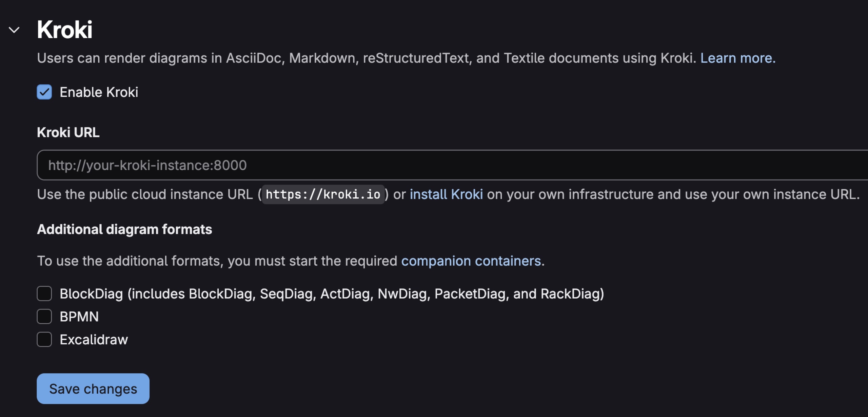Open the companion containers link
The height and width of the screenshot is (417, 868).
pyautogui.click(x=471, y=261)
